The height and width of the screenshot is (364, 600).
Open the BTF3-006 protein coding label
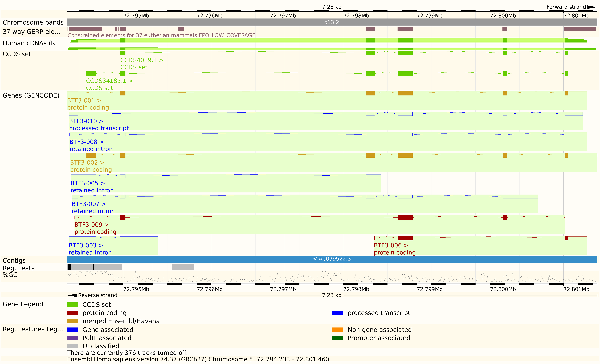(x=395, y=253)
